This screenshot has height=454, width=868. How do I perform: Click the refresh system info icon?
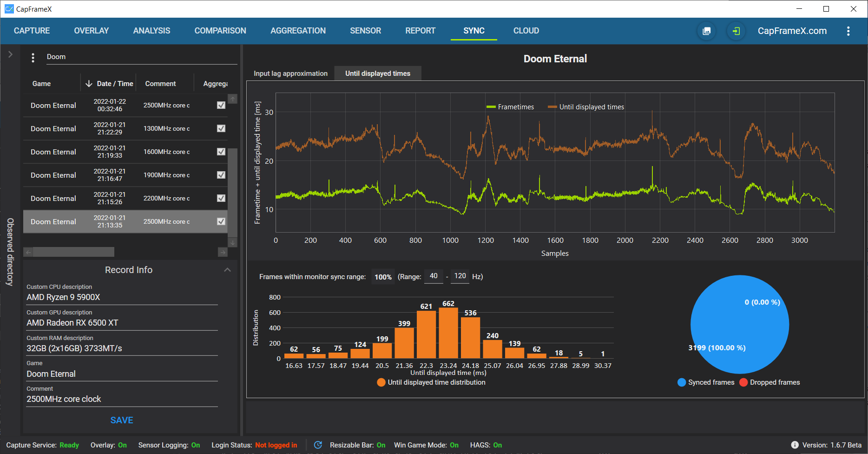[x=318, y=445]
